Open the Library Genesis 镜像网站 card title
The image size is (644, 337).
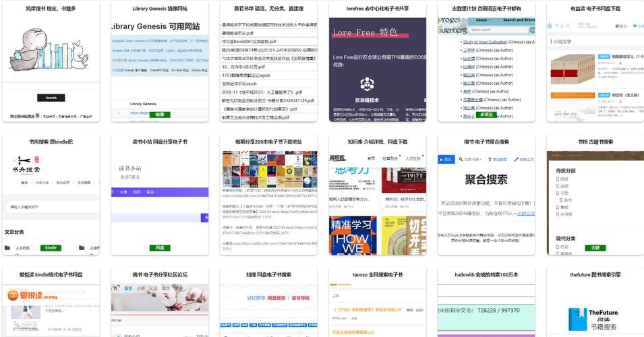click(x=160, y=8)
